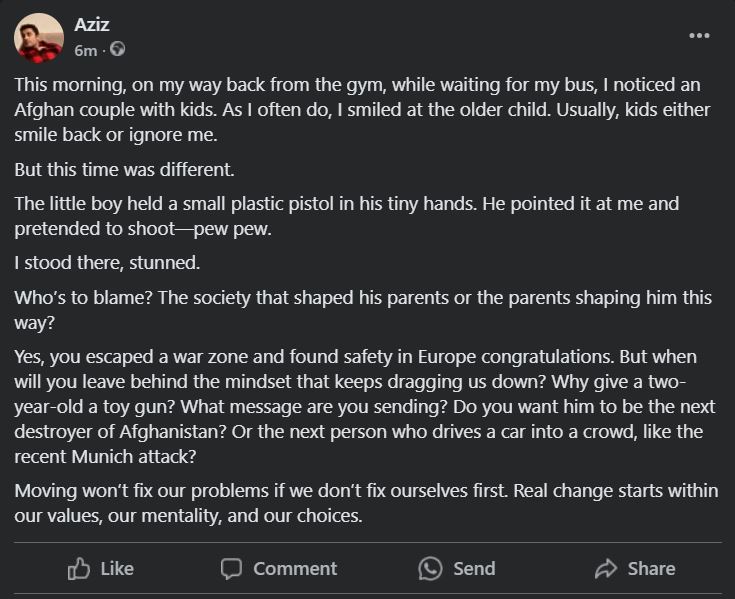Open the profile via the name Aziz

click(91, 24)
